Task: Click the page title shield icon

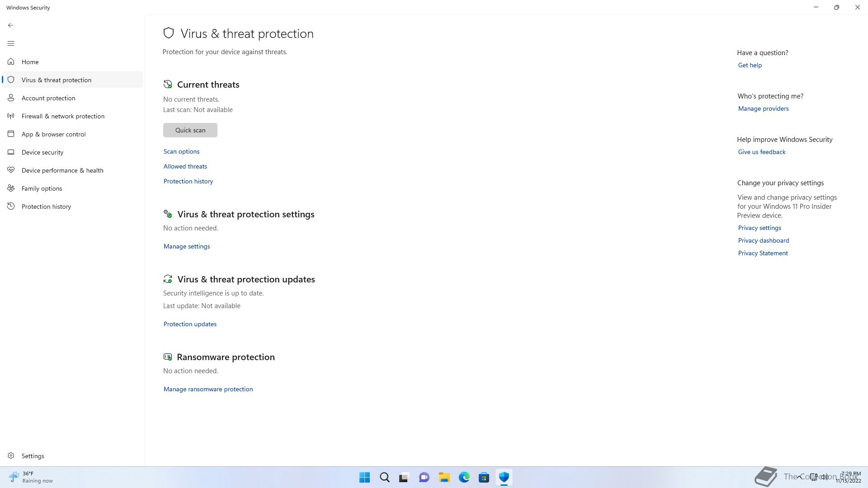Action: [x=169, y=33]
